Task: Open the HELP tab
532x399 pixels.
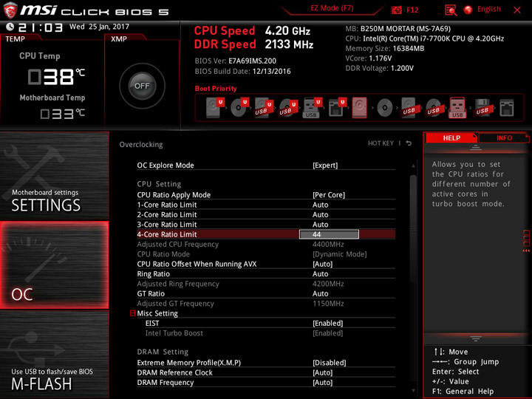Action: pos(451,137)
